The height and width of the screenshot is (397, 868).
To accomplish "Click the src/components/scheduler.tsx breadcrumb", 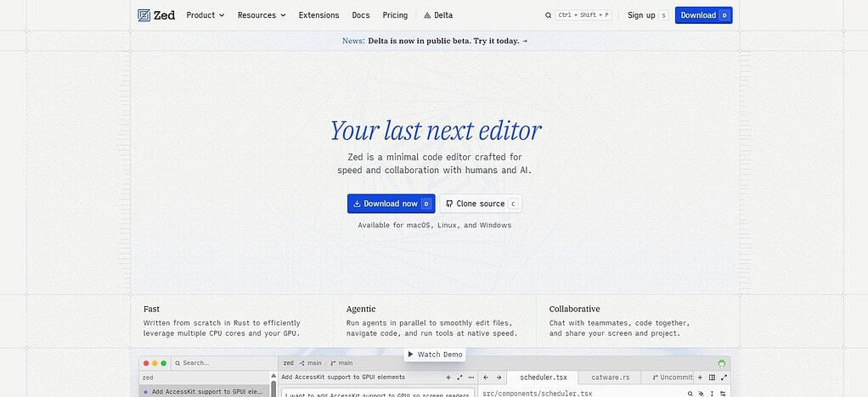I will (538, 393).
